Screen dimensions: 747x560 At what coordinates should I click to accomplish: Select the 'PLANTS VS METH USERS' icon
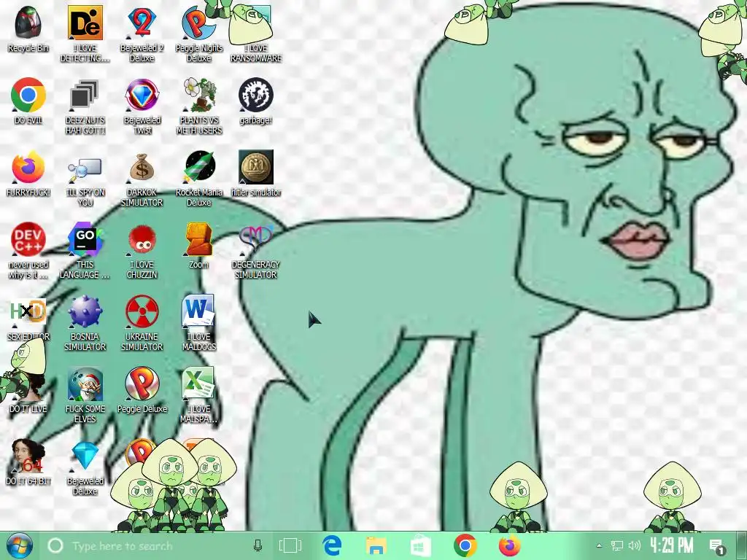(198, 96)
